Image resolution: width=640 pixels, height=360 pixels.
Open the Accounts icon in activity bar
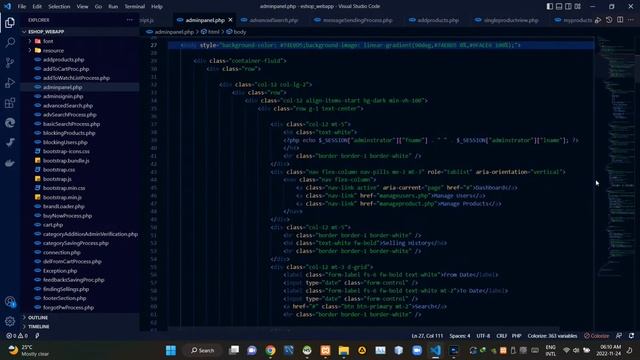click(x=10, y=302)
